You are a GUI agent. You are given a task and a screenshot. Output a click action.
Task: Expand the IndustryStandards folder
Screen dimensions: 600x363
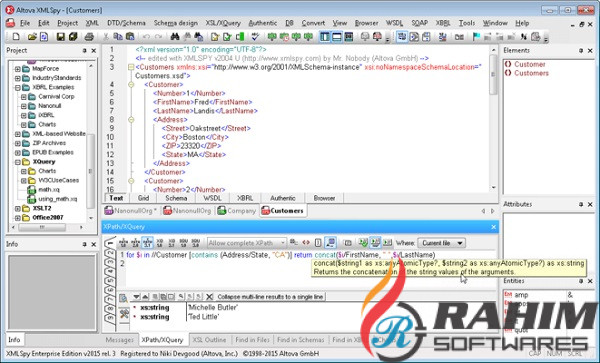[x=17, y=78]
